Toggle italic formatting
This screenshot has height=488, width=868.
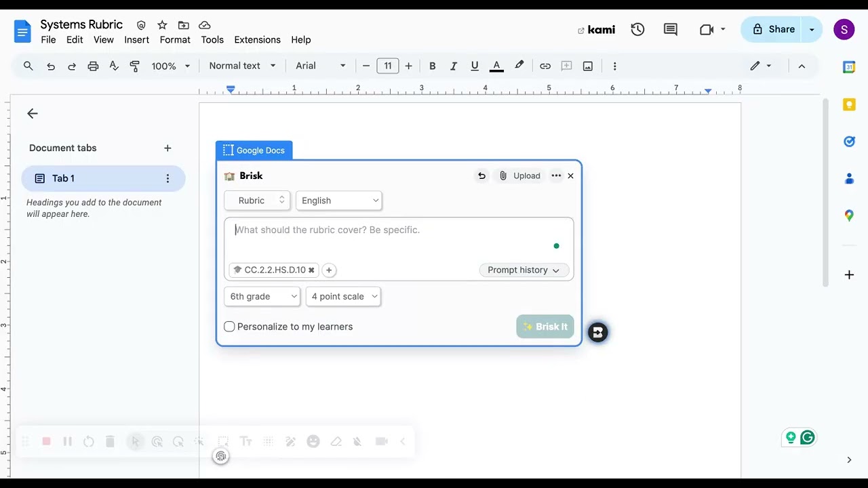pyautogui.click(x=454, y=66)
